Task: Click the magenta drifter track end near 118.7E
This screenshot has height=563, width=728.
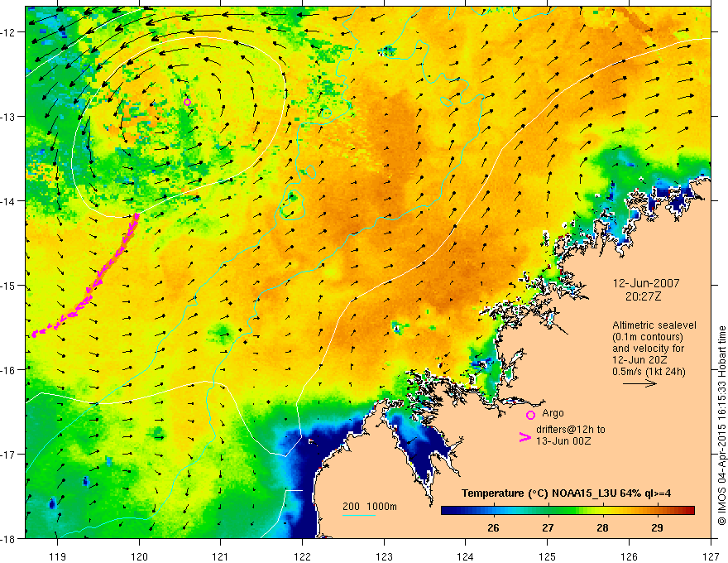Action: (x=33, y=334)
